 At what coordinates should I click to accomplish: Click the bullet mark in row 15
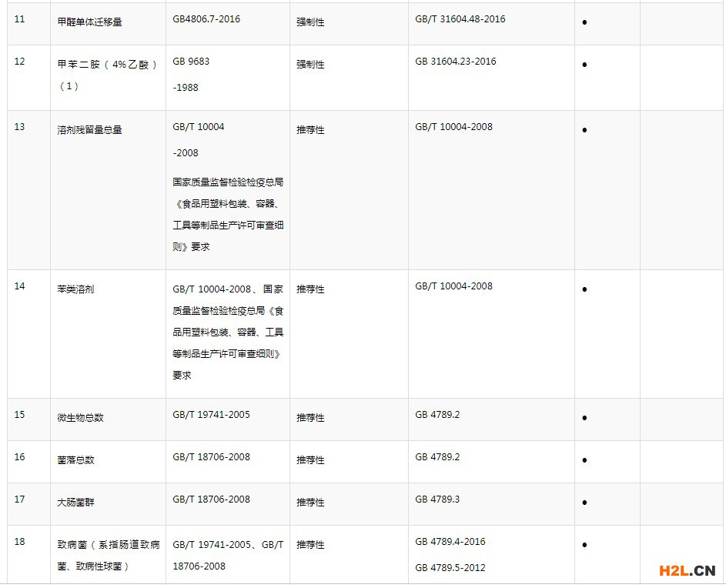coord(584,418)
